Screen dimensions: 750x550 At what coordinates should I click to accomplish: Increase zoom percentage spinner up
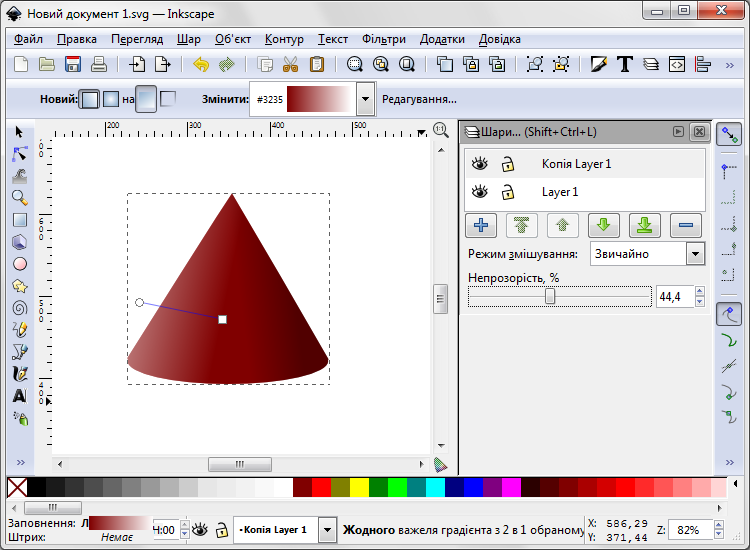[x=718, y=525]
